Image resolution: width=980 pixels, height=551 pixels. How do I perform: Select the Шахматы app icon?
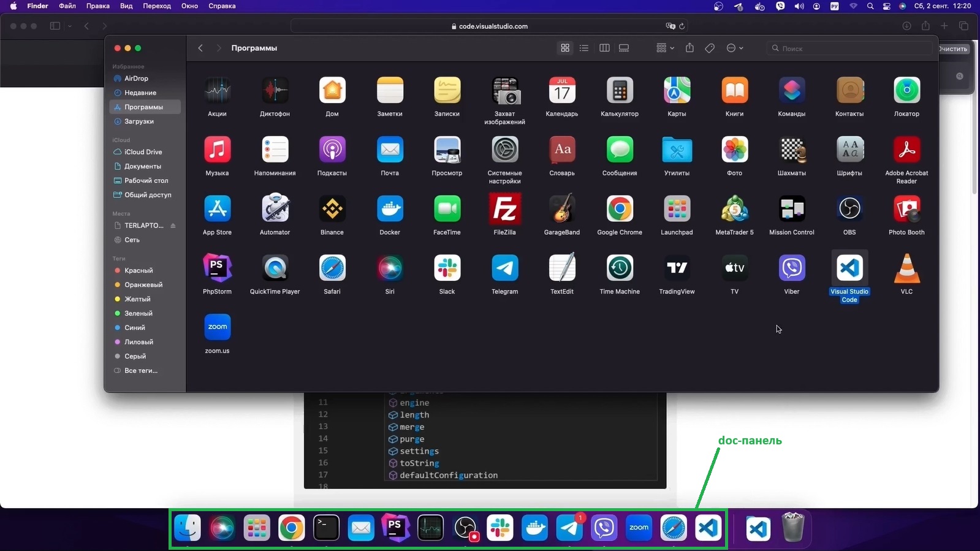pos(792,150)
